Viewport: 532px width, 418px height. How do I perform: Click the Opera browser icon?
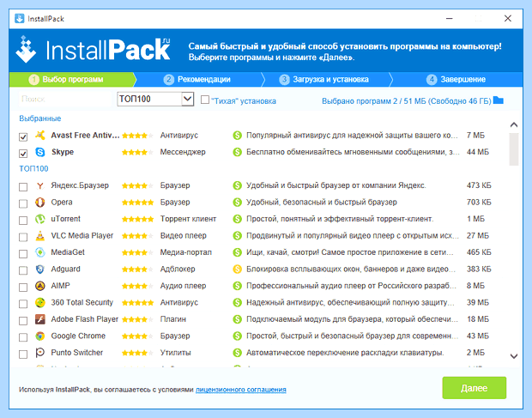40,203
